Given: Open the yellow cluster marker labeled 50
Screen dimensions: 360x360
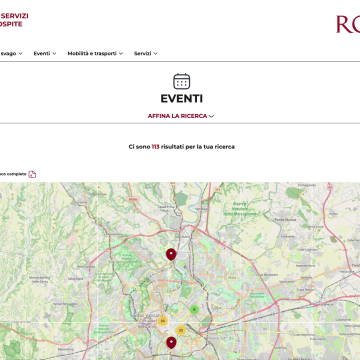Looking at the screenshot, I should click(x=162, y=321).
